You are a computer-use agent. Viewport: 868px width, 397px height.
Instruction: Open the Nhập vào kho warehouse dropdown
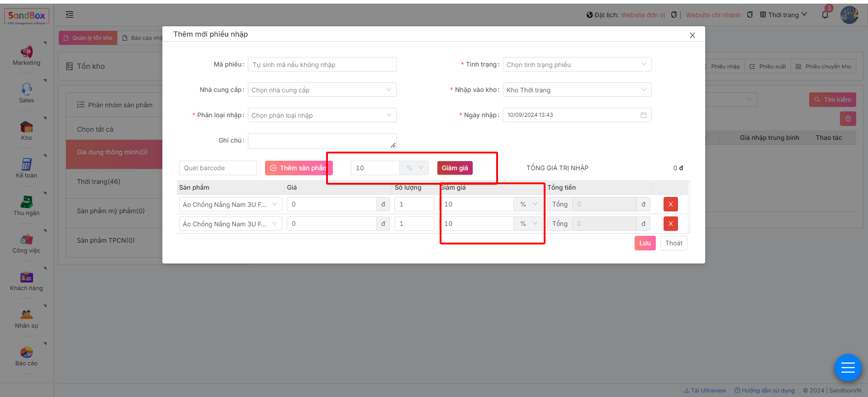pos(577,90)
